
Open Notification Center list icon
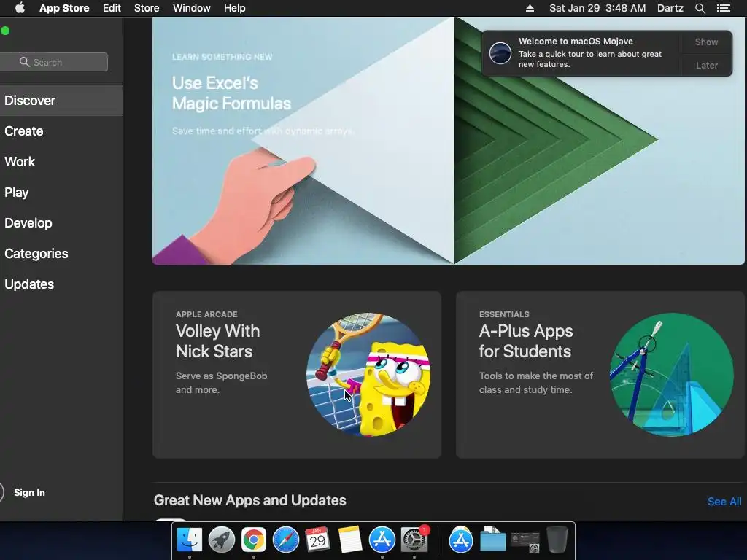(724, 8)
